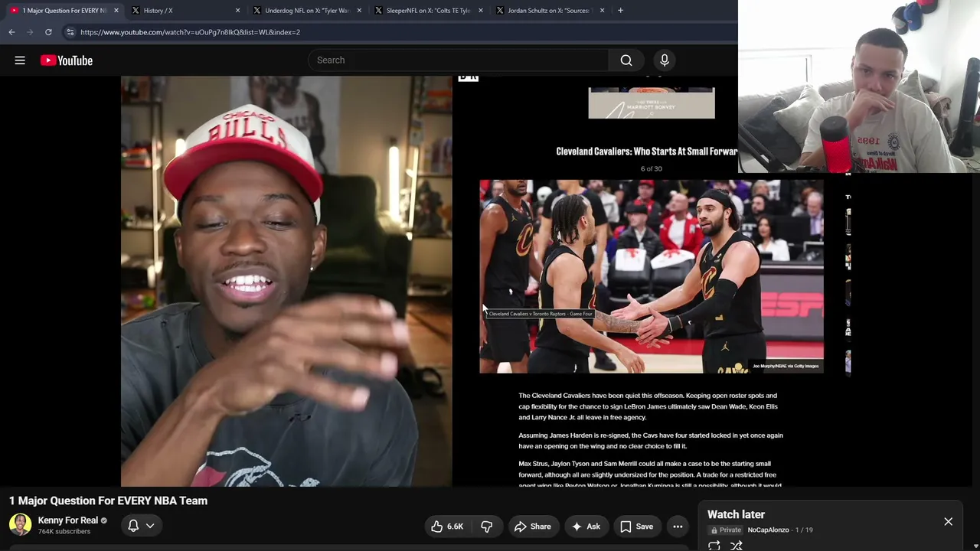Shuffle the Watch later playlist
Screen dimensions: 980x551
[x=737, y=546]
